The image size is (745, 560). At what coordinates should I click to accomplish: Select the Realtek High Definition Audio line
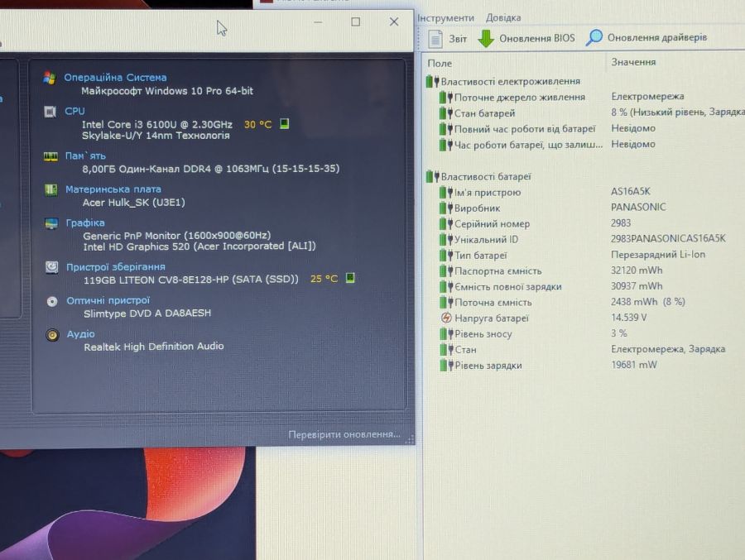(x=154, y=347)
